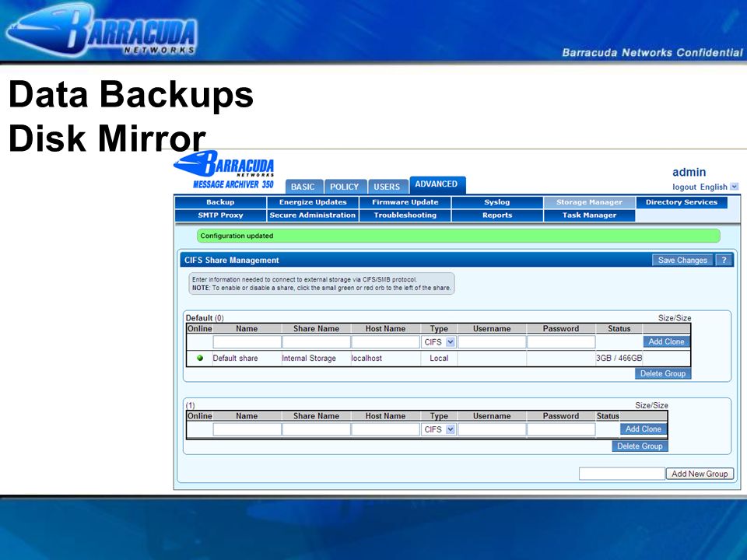Viewport: 747px width, 560px height.
Task: Open Secure Administration page
Action: pyautogui.click(x=313, y=215)
